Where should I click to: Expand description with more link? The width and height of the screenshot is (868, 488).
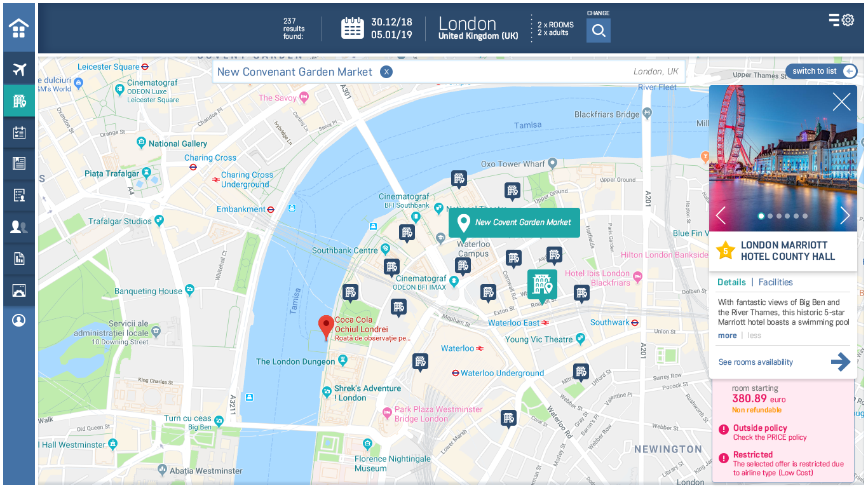(x=728, y=335)
